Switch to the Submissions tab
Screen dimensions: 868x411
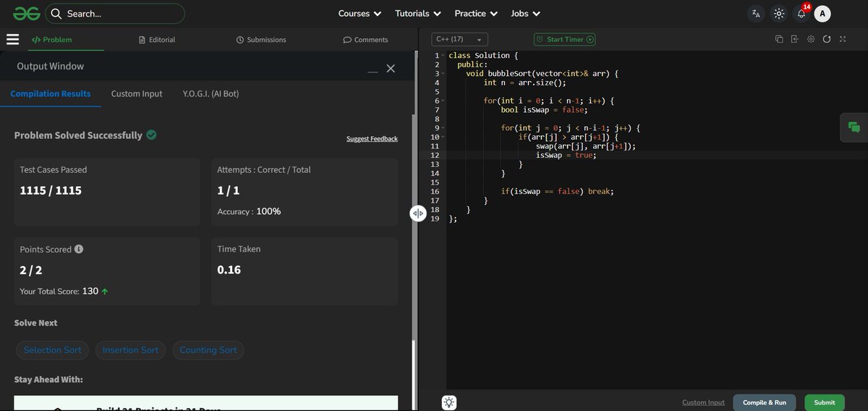click(x=261, y=40)
